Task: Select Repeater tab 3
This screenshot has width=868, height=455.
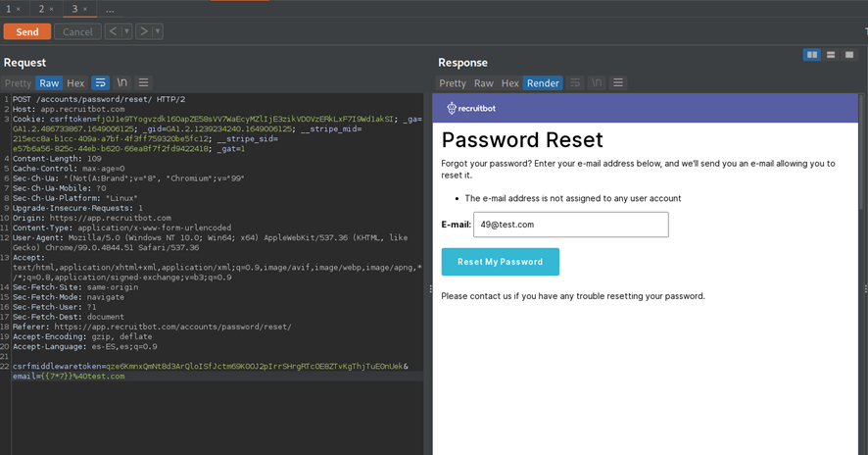Action: click(x=74, y=9)
